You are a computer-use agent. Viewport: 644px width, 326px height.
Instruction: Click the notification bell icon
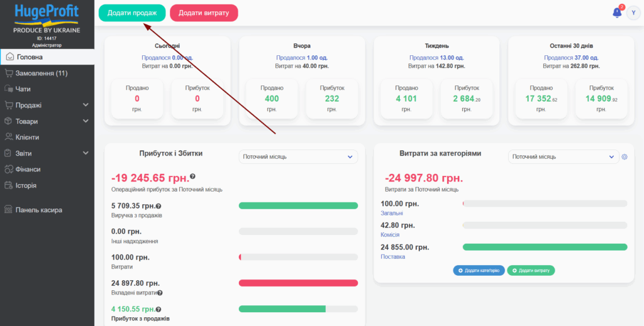[617, 13]
